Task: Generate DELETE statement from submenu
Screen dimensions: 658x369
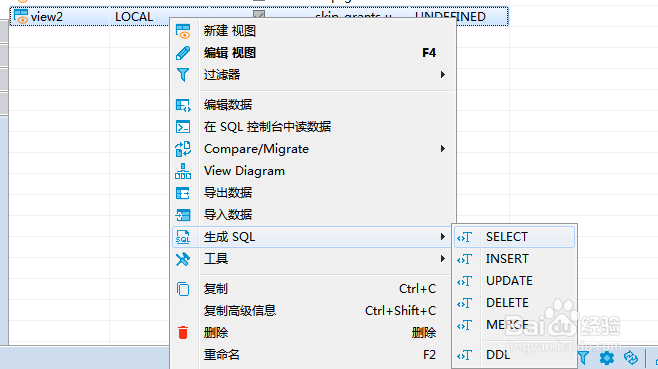Action: click(x=514, y=303)
